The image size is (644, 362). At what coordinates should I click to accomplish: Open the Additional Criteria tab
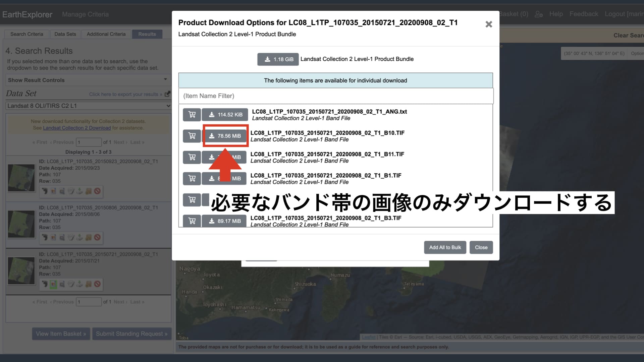(x=106, y=34)
